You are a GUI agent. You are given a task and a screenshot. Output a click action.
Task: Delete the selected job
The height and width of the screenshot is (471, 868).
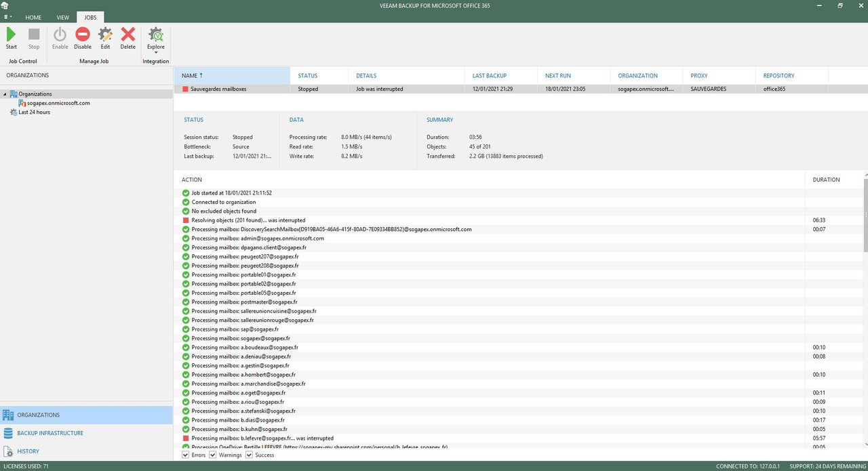(x=128, y=39)
